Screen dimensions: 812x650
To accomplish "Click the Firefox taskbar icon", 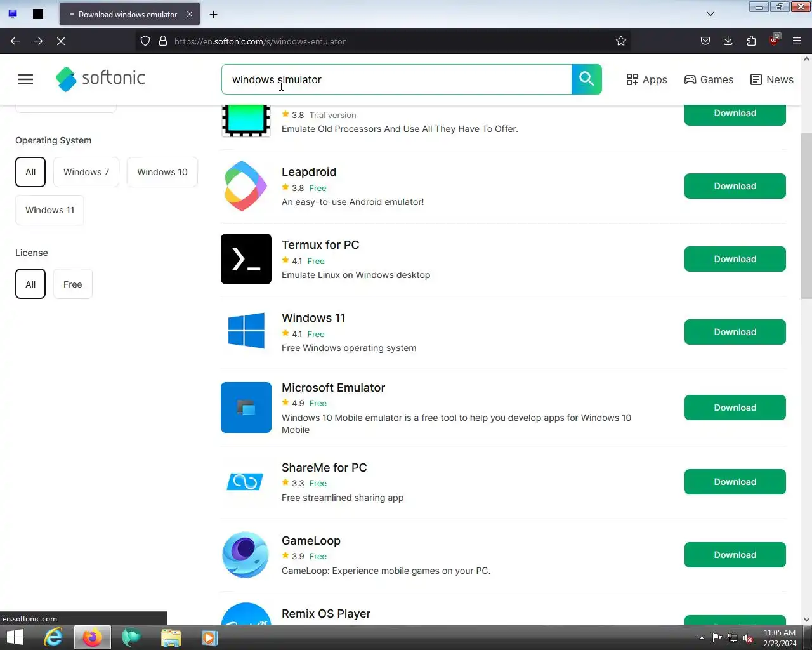I will [x=92, y=637].
